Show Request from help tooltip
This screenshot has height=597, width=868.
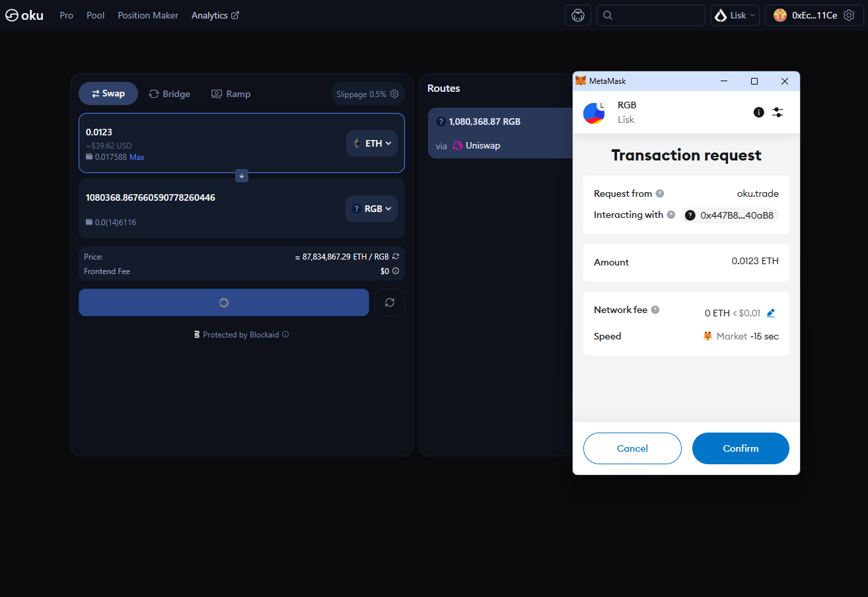click(660, 193)
